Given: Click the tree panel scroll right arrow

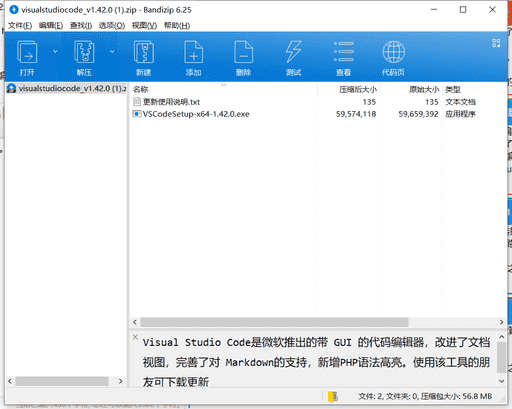Looking at the screenshot, I should tap(121, 381).
